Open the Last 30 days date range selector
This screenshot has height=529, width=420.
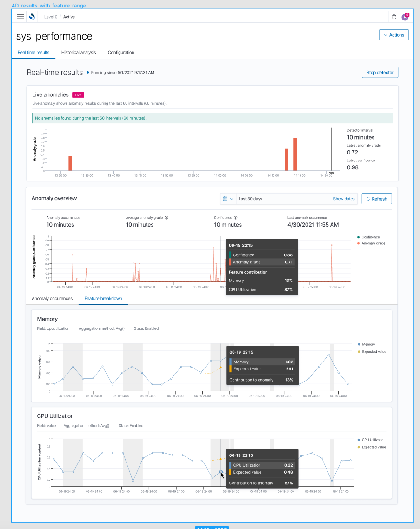(251, 199)
